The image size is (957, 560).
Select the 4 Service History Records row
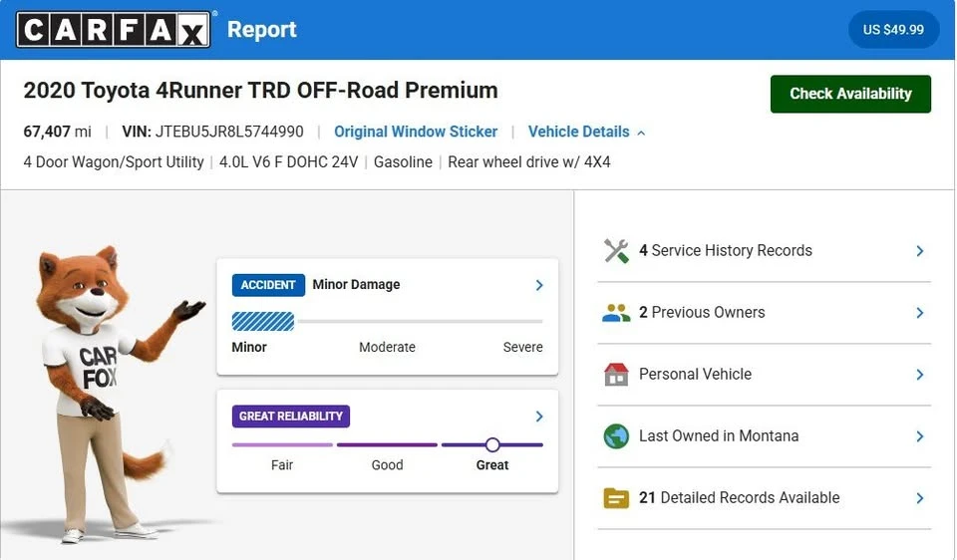coord(764,251)
